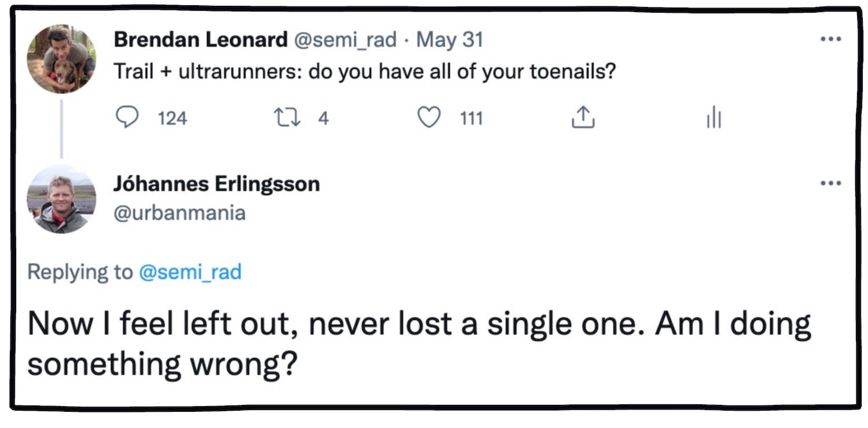
Task: Open the share icon on the tweet
Action: click(x=583, y=117)
